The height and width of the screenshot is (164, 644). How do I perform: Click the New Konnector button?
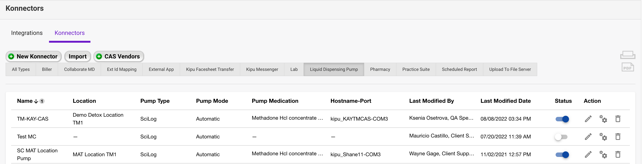point(33,56)
